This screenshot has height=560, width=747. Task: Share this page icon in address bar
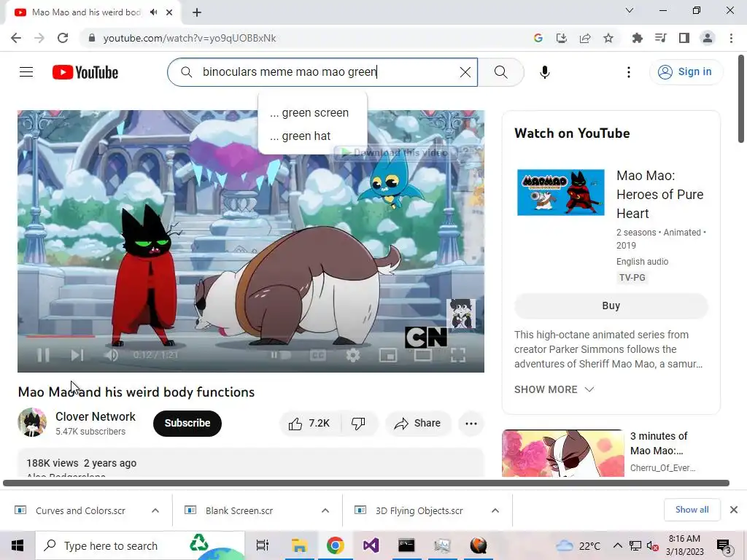tap(585, 38)
